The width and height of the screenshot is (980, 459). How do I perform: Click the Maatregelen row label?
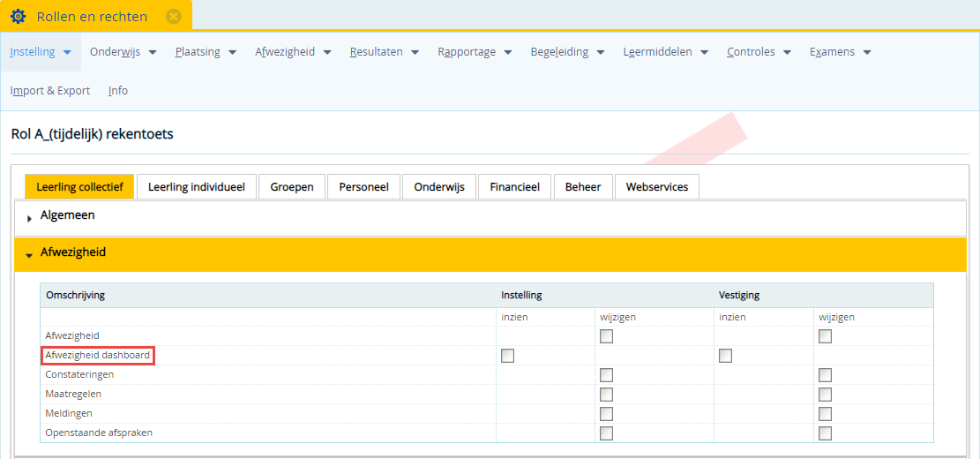coord(73,394)
